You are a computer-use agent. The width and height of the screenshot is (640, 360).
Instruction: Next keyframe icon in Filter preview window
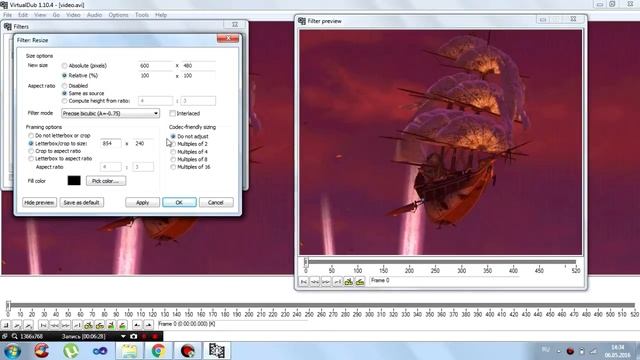360,282
